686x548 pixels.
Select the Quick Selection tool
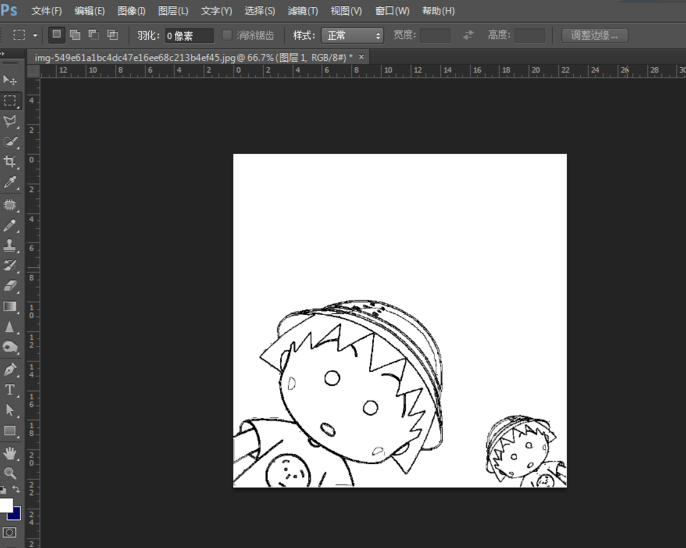(x=10, y=142)
